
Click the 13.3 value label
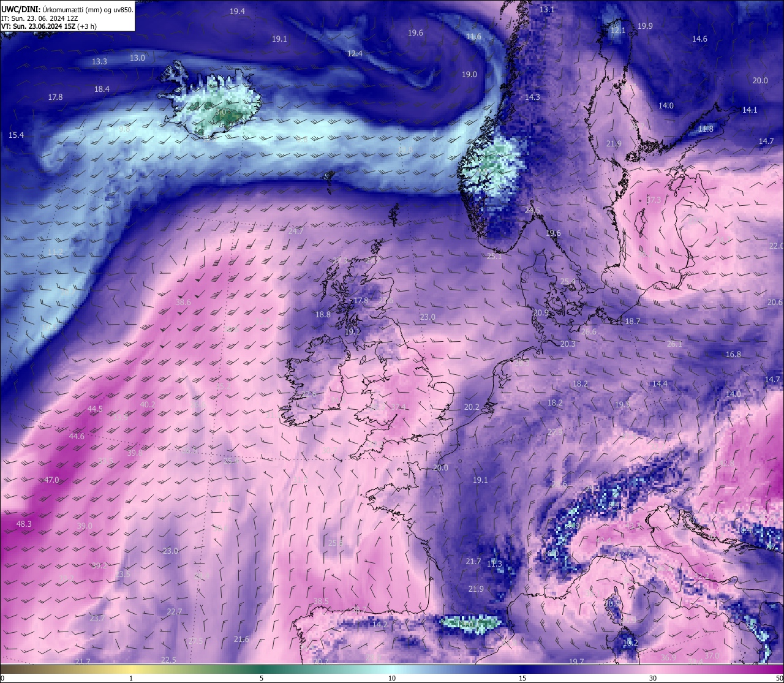pyautogui.click(x=99, y=62)
